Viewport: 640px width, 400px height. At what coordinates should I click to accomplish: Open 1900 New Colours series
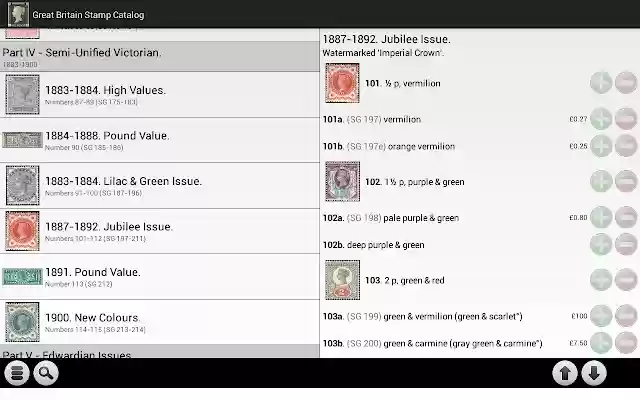[x=160, y=322]
